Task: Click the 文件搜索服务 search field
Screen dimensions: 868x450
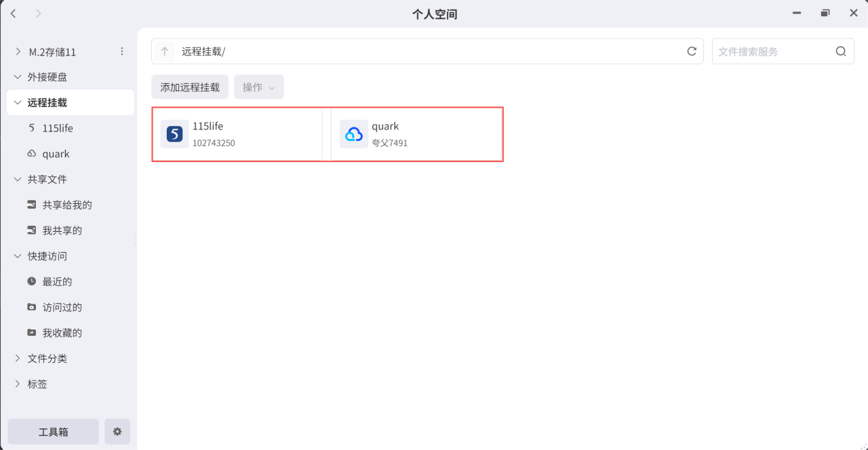Action: [772, 52]
